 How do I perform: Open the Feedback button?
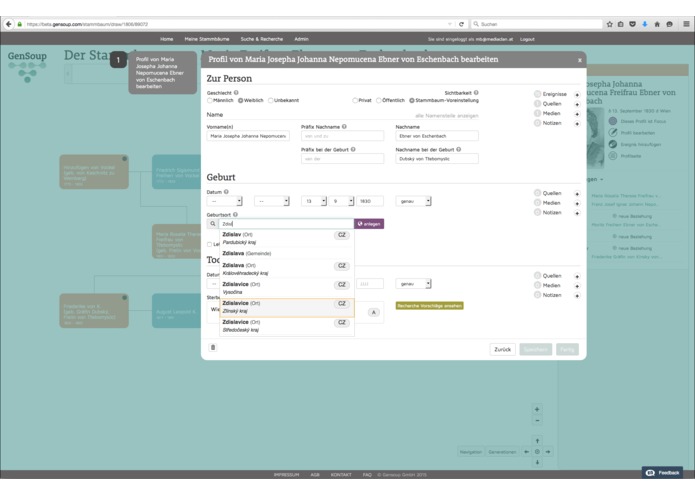coord(663,472)
